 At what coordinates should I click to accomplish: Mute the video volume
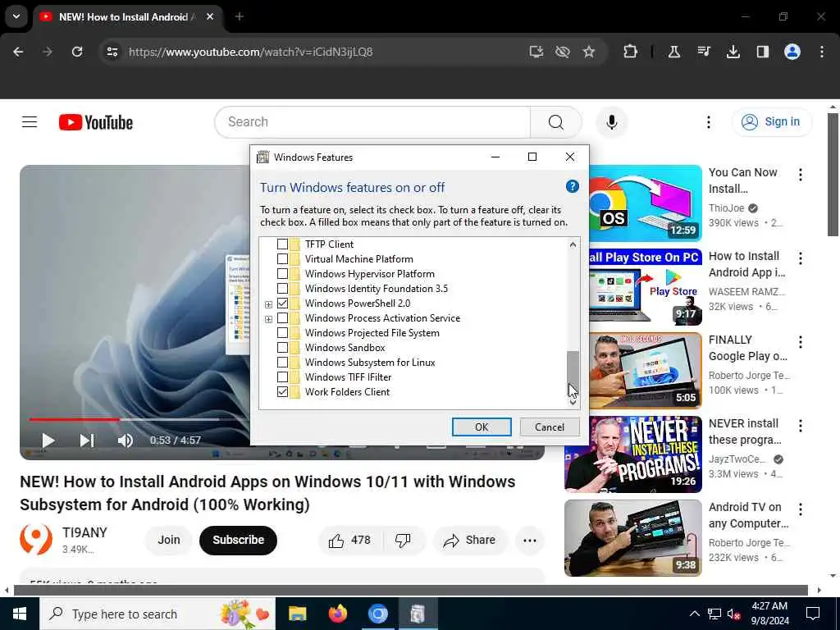pyautogui.click(x=126, y=441)
